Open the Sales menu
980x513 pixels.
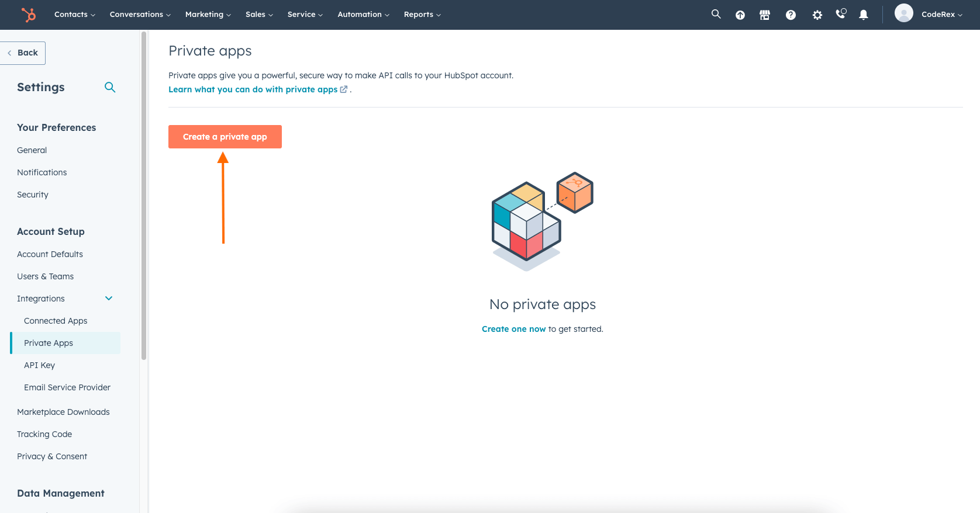[x=260, y=15]
